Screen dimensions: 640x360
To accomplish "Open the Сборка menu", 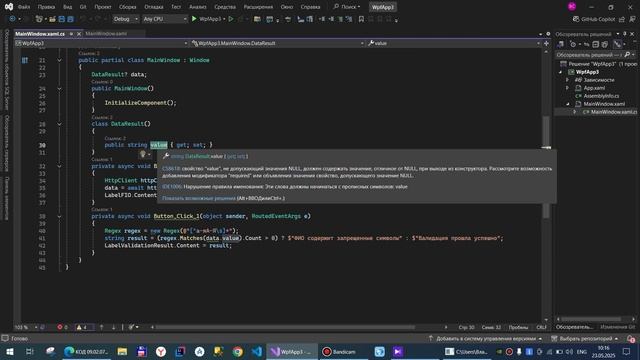I will 127,7.
